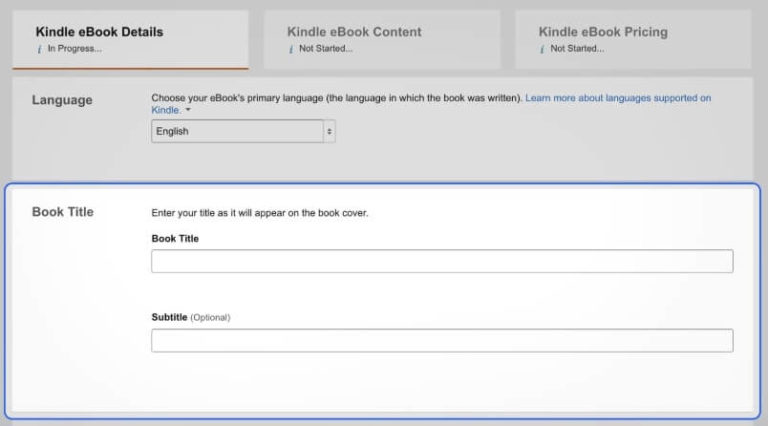
Task: Click 'Not Started...' under Kindle eBook Content
Action: click(326, 48)
